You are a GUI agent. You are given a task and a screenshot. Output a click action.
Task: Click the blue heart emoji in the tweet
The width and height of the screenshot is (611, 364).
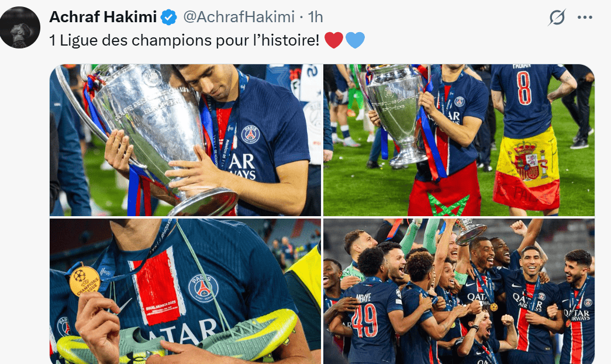[355, 40]
